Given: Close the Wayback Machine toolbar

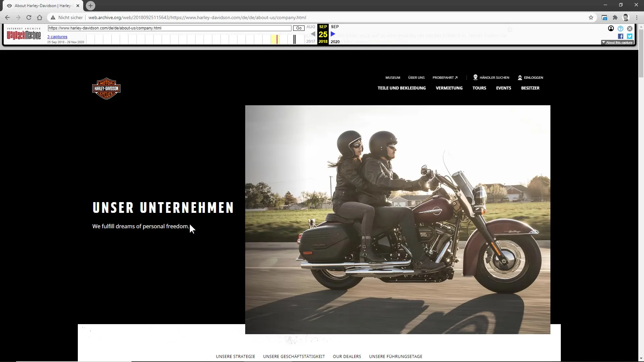Looking at the screenshot, I should click(630, 28).
